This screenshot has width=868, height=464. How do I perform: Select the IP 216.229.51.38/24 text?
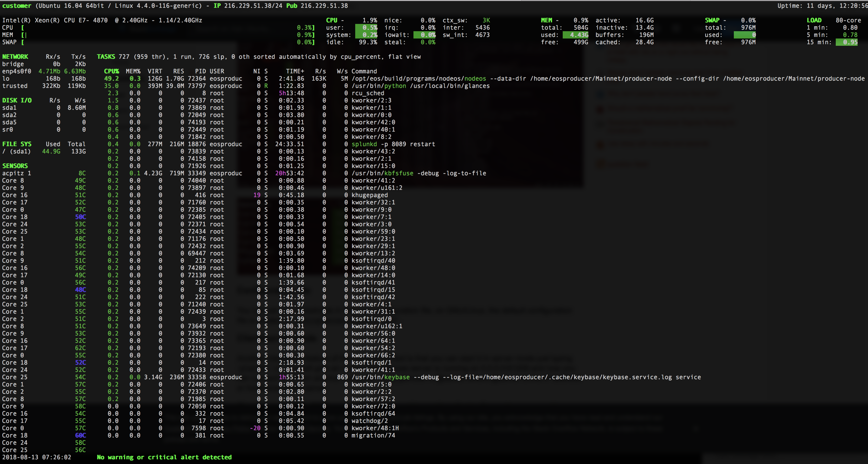(248, 6)
